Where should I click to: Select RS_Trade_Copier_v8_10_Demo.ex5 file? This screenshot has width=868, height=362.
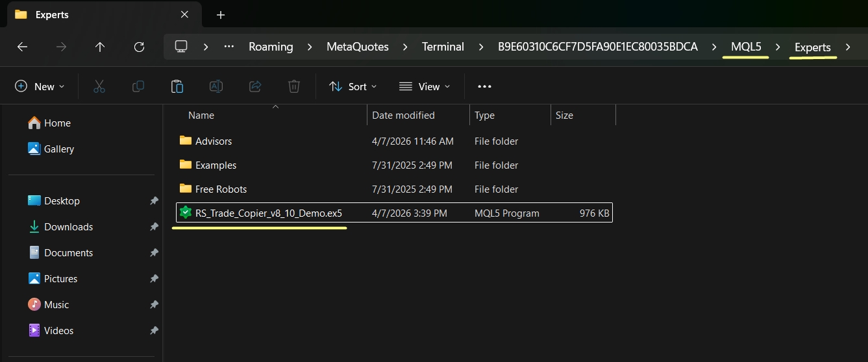[268, 213]
